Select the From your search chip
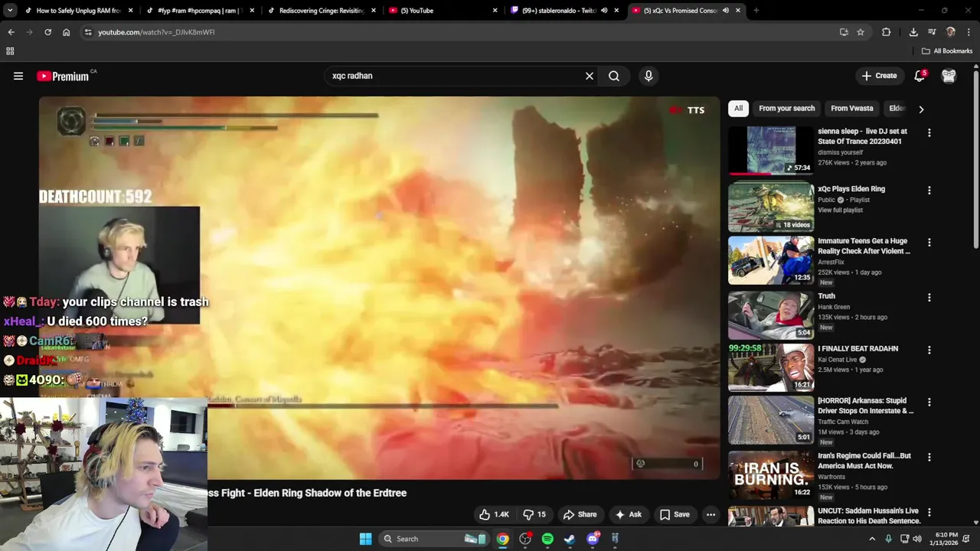980x551 pixels. tap(786, 109)
